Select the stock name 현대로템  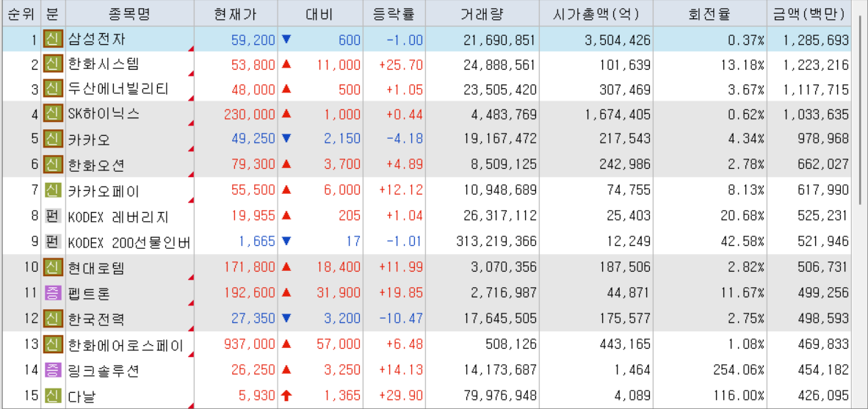click(x=97, y=268)
